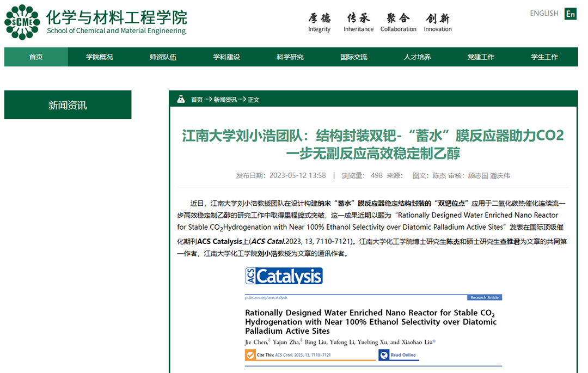The image size is (588, 373).
Task: Click the 图文: 陈杰 credit text
Action: (429, 175)
